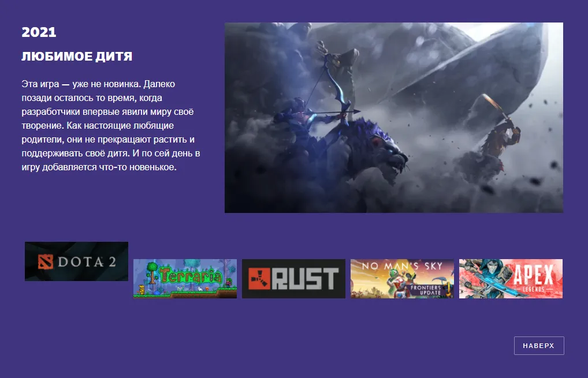Click the НАВЕРХ back-to-top button
The width and height of the screenshot is (588, 378).
tap(539, 346)
